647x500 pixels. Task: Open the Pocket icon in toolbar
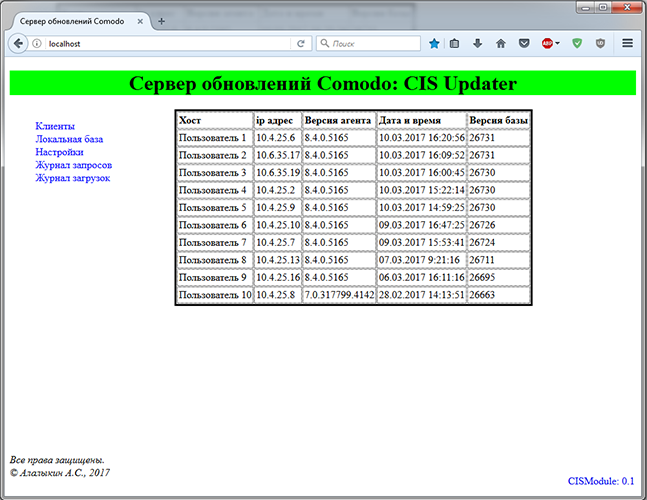[524, 43]
